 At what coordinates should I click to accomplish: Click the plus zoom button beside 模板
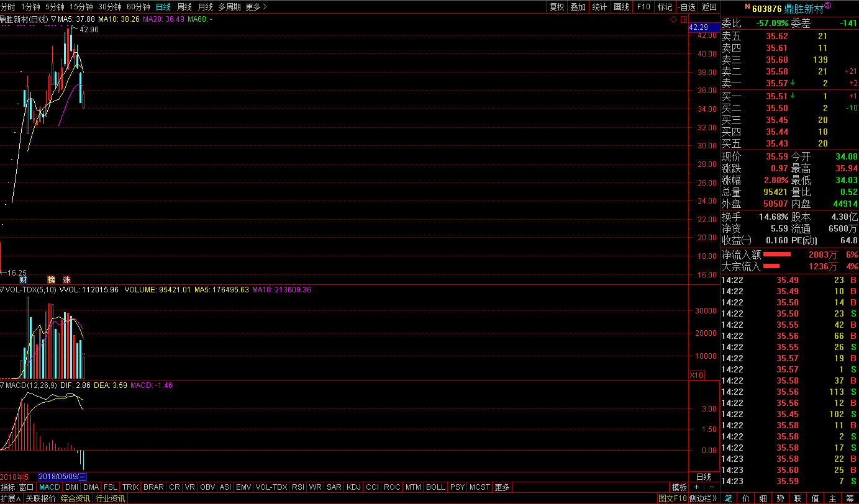coord(697,487)
